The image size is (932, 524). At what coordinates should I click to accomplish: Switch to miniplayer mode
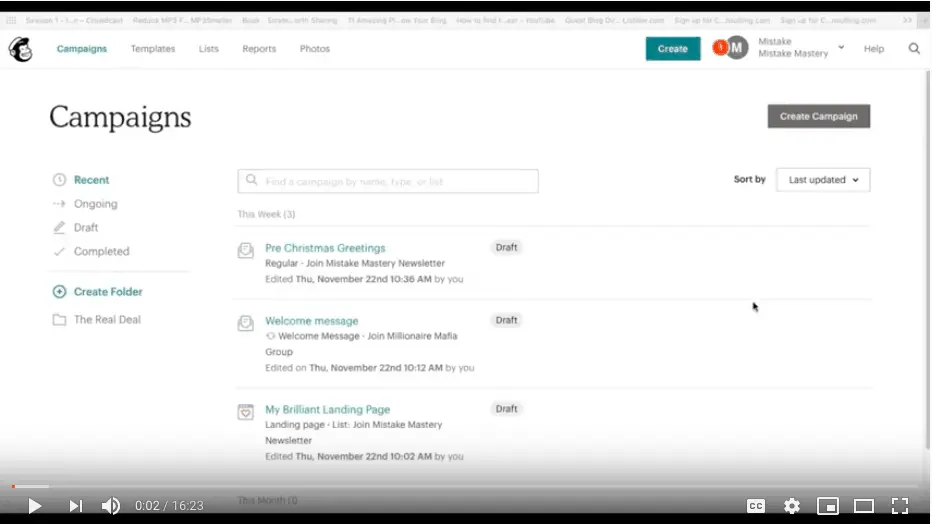click(x=827, y=506)
